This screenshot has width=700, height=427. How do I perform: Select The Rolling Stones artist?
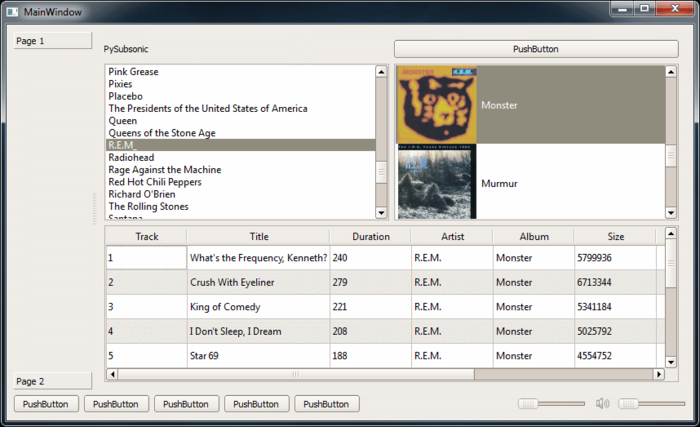pos(241,206)
